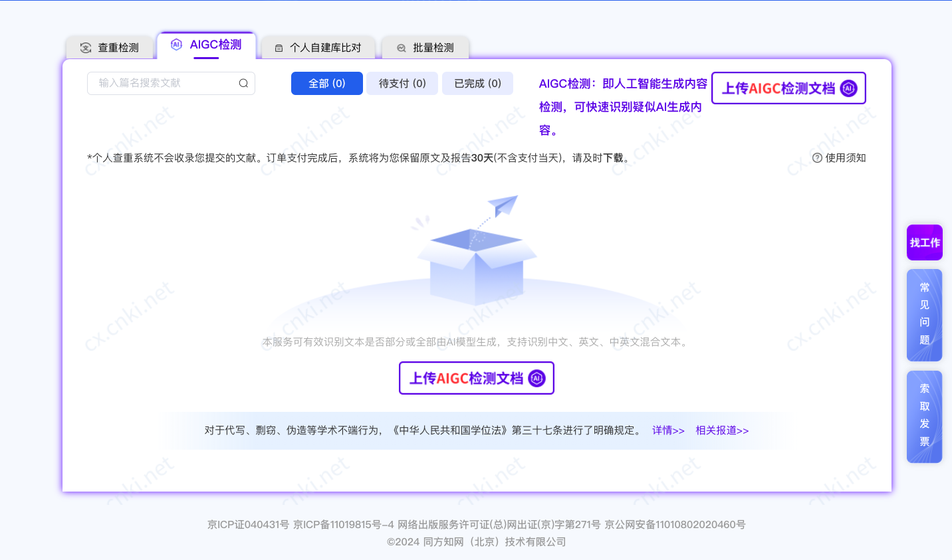Click the 个人自建库比对 tab icon
Viewport: 952px width, 560px height.
tap(279, 48)
